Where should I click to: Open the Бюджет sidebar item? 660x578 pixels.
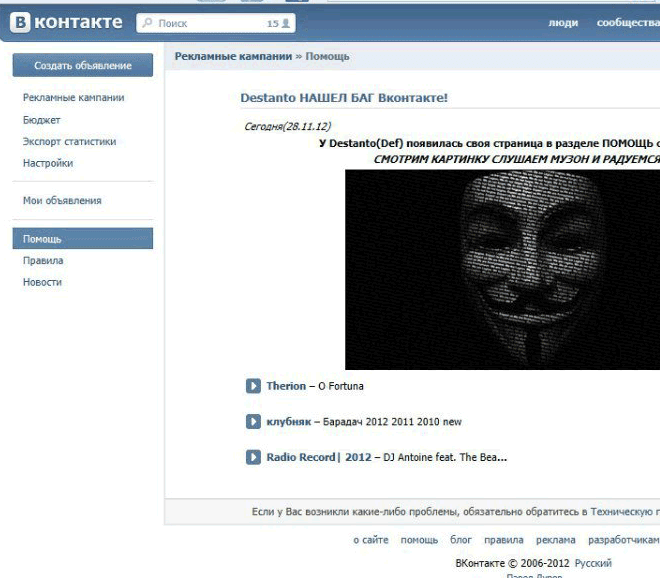[x=42, y=120]
